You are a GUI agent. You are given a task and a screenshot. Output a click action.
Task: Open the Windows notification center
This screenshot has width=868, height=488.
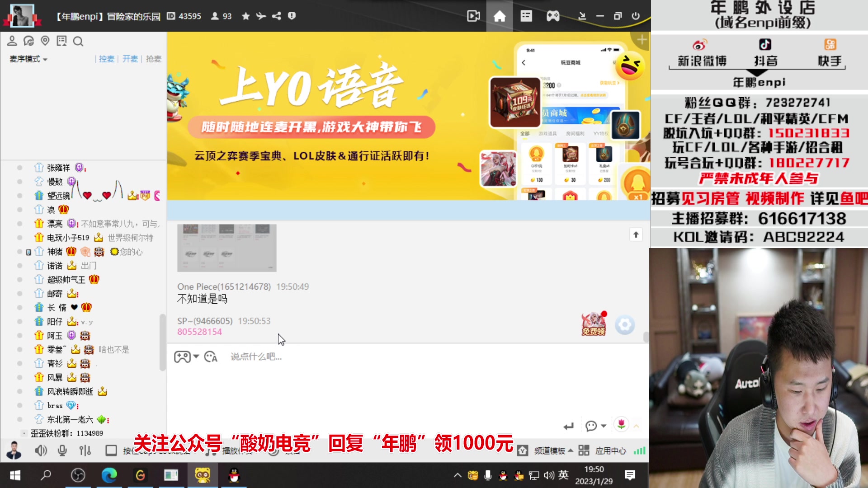click(630, 475)
